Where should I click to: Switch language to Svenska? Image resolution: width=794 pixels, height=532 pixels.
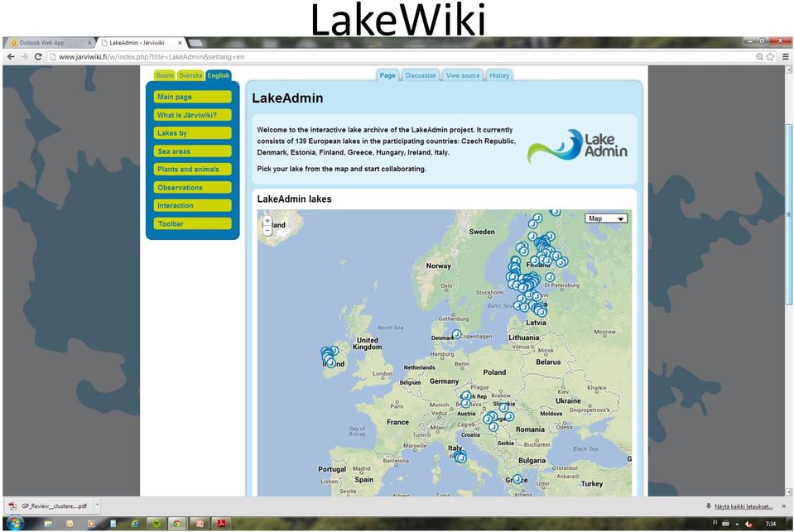click(x=190, y=75)
